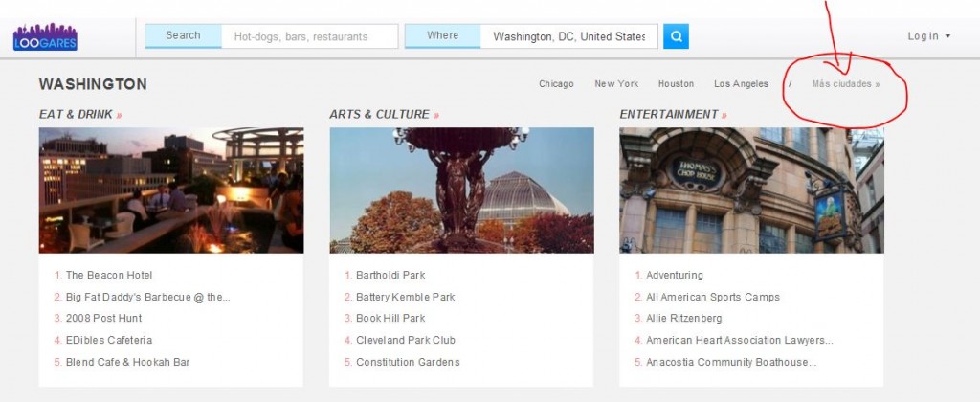Open Constitution Gardens listing
980x402 pixels.
408,362
